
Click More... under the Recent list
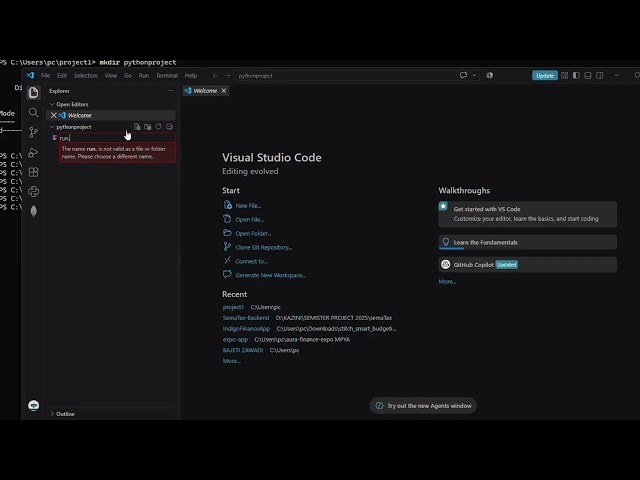pyautogui.click(x=231, y=361)
